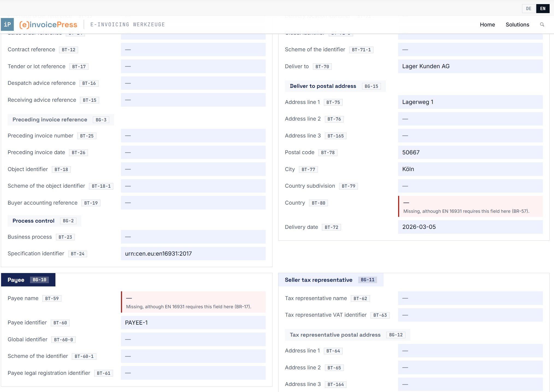Image resolution: width=554 pixels, height=392 pixels.
Task: Click the BG-11 group badge
Action: point(368,280)
